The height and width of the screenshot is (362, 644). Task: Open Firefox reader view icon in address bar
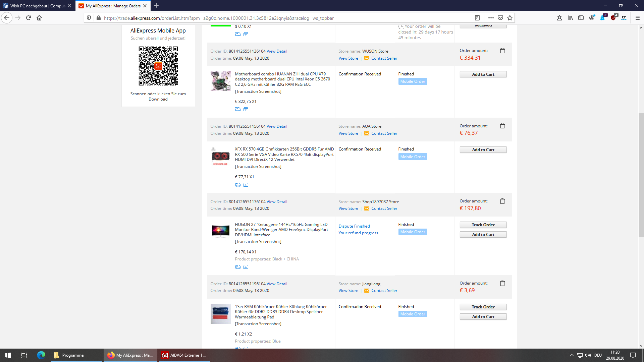pyautogui.click(x=477, y=18)
